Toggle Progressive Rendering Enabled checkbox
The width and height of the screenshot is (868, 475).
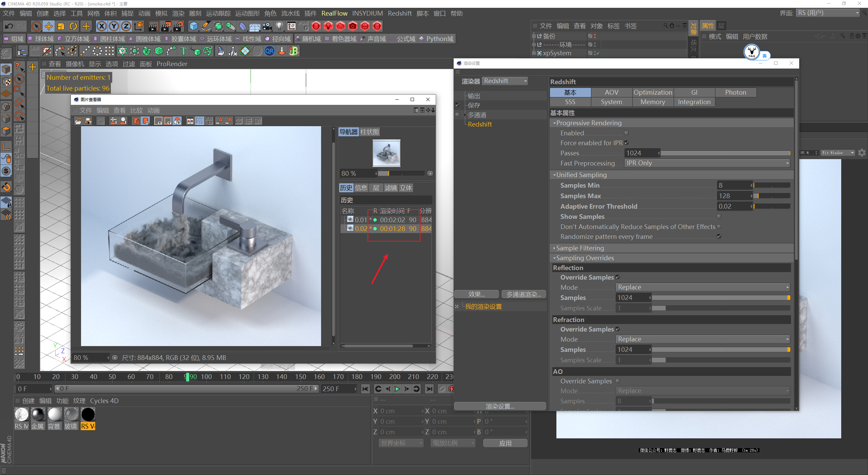tap(626, 133)
